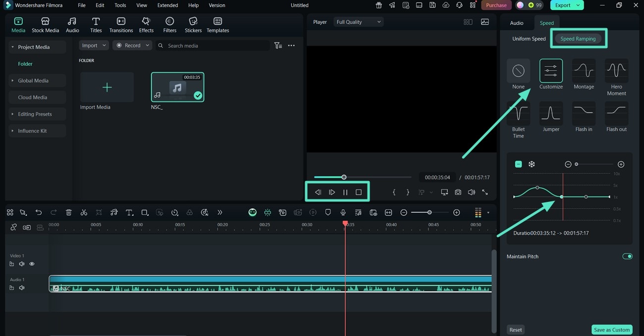Image resolution: width=644 pixels, height=336 pixels.
Task: Open the Record dropdown
Action: click(132, 46)
